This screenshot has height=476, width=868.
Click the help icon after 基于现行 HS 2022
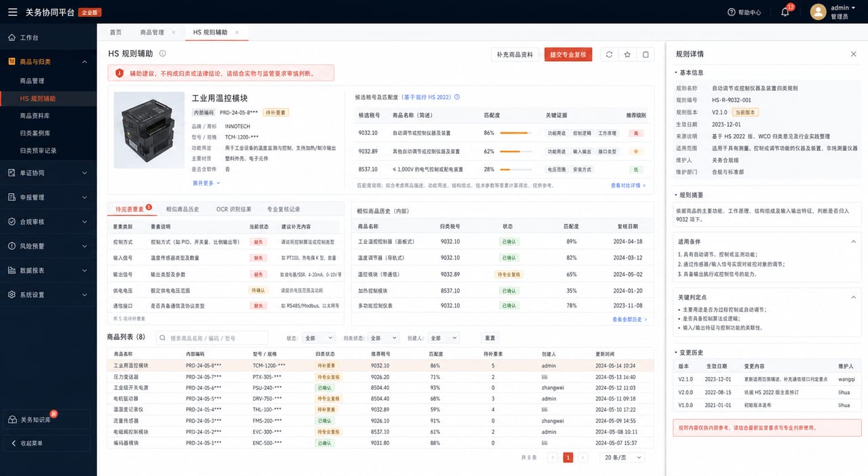[x=457, y=97]
